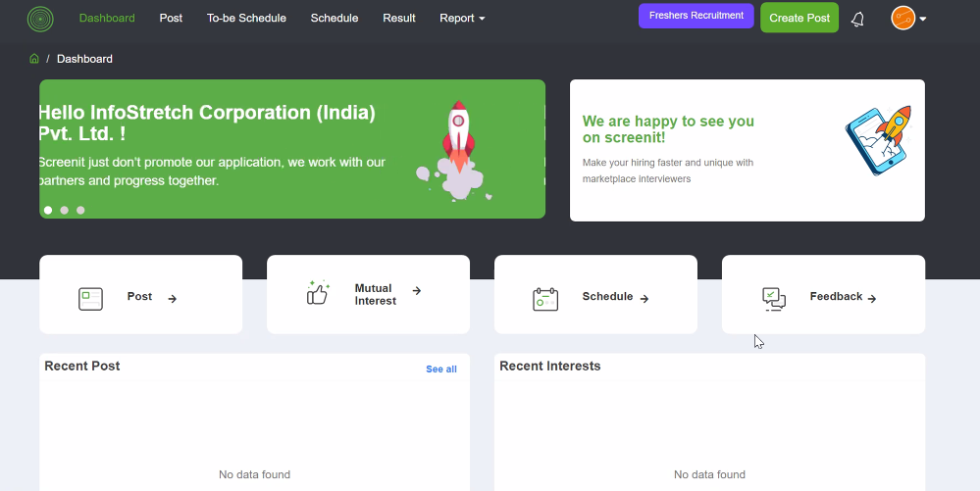Click the Mutual Interest thumbs-up icon

[x=318, y=293]
